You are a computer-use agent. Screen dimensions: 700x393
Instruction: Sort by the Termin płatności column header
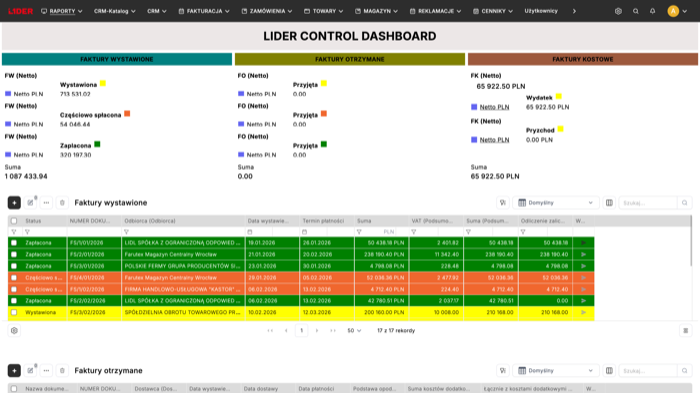[327, 221]
